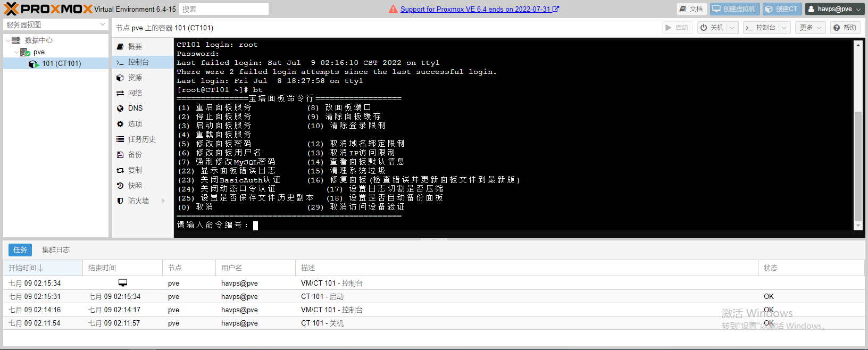View the 任务历史 task history
The width and height of the screenshot is (868, 350).
coord(141,139)
